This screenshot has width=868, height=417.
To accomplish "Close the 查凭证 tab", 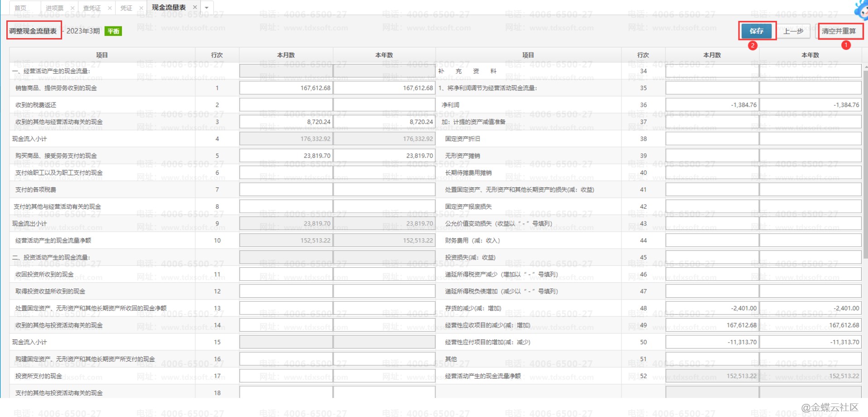I will 110,8.
